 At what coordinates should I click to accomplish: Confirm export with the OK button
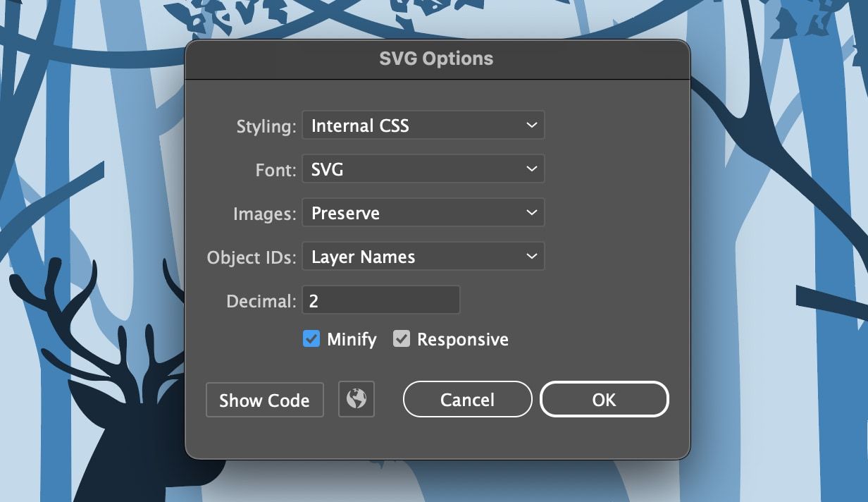coord(604,399)
